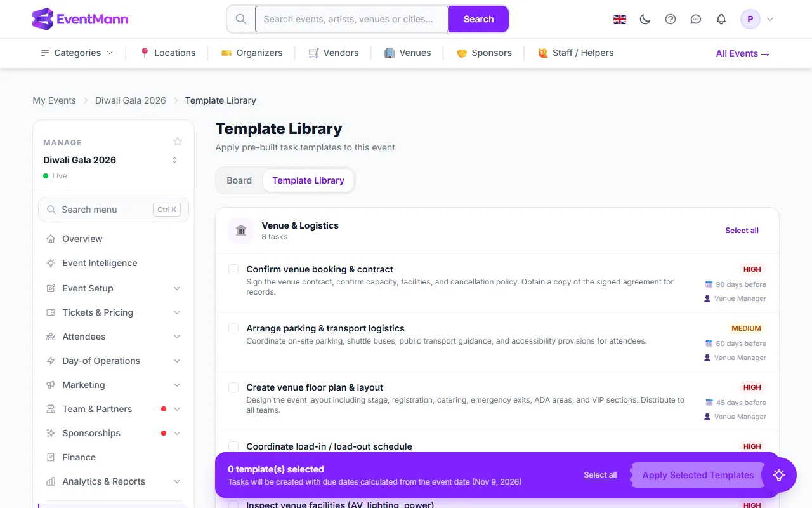This screenshot has width=812, height=508.
Task: Click the profile avatar P
Action: pyautogui.click(x=750, y=19)
